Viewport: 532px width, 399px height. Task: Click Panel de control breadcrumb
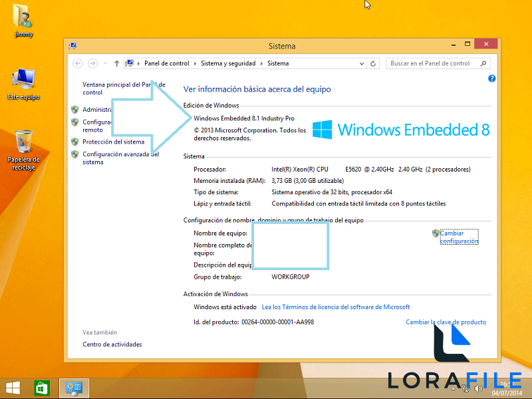pyautogui.click(x=167, y=63)
